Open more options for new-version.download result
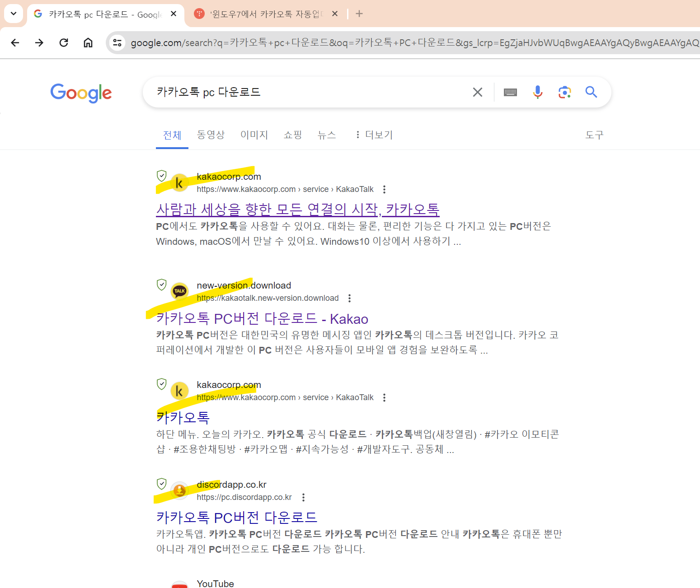This screenshot has height=588, width=700. click(x=349, y=298)
